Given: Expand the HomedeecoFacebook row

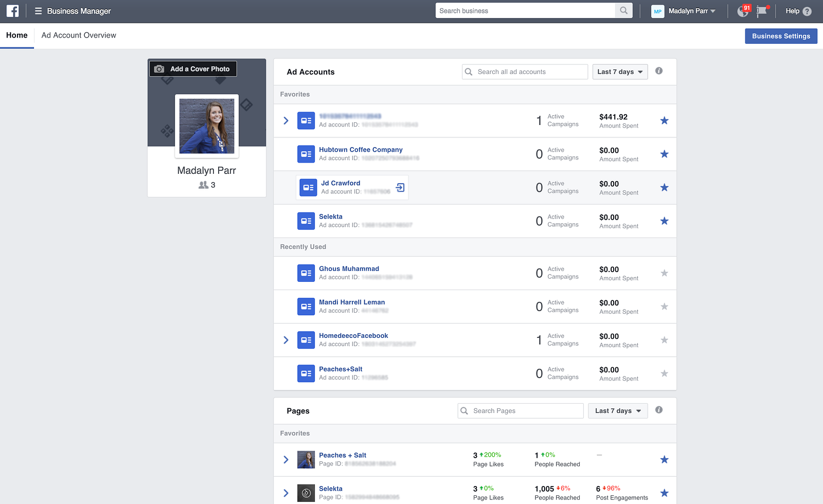Looking at the screenshot, I should [286, 340].
